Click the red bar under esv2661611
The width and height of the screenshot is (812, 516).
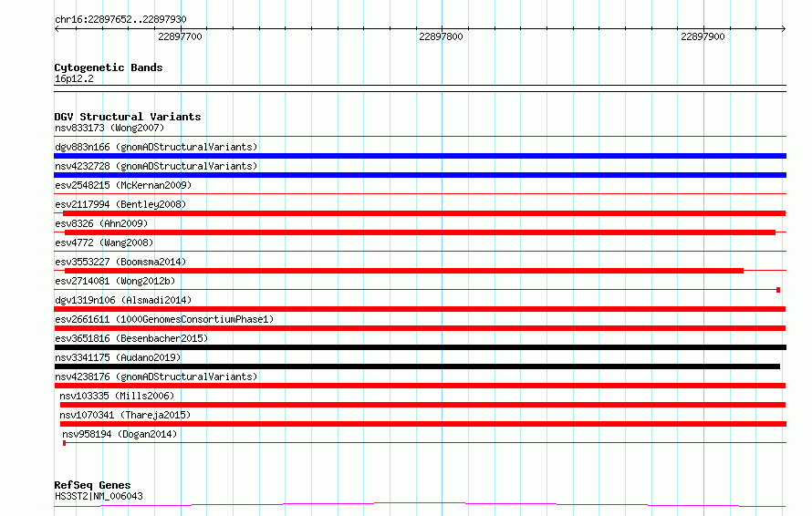(x=420, y=328)
